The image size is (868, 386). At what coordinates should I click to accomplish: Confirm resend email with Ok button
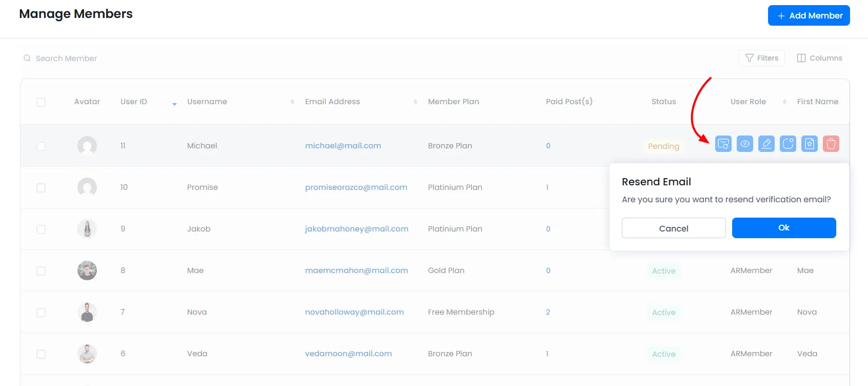click(x=783, y=228)
